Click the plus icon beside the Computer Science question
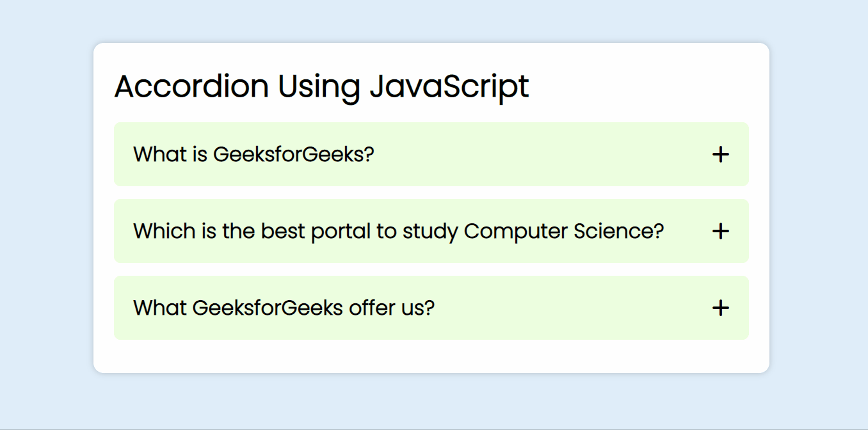This screenshot has width=868, height=430. coord(721,231)
